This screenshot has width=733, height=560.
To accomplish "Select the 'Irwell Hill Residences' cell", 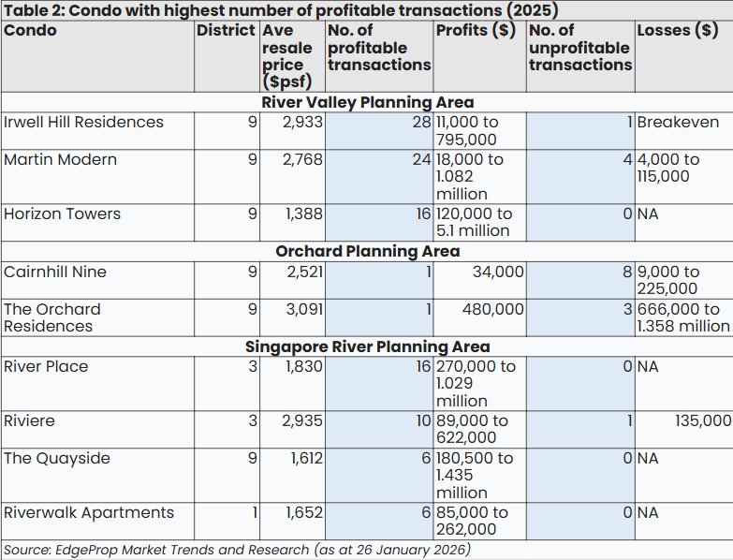I will point(83,123).
